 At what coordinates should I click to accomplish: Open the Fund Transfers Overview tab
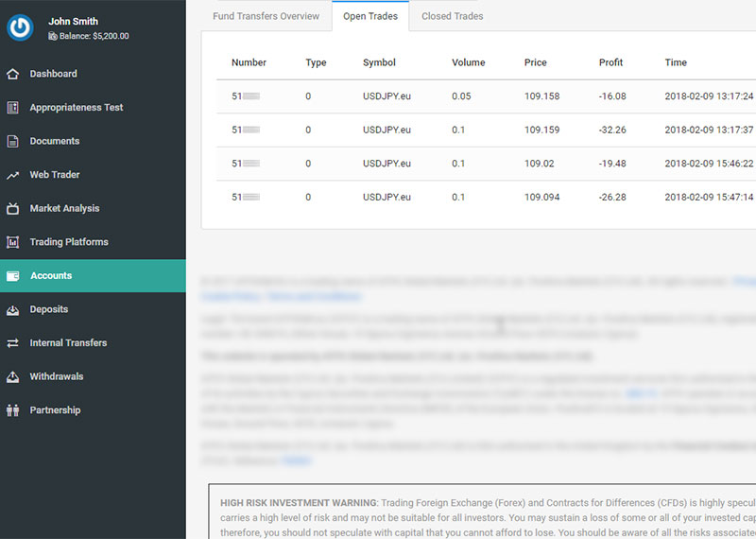[266, 16]
